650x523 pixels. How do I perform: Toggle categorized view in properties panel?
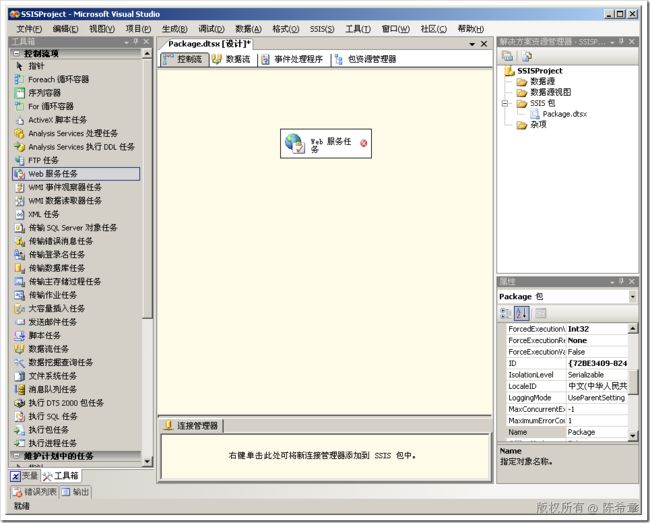(x=506, y=313)
